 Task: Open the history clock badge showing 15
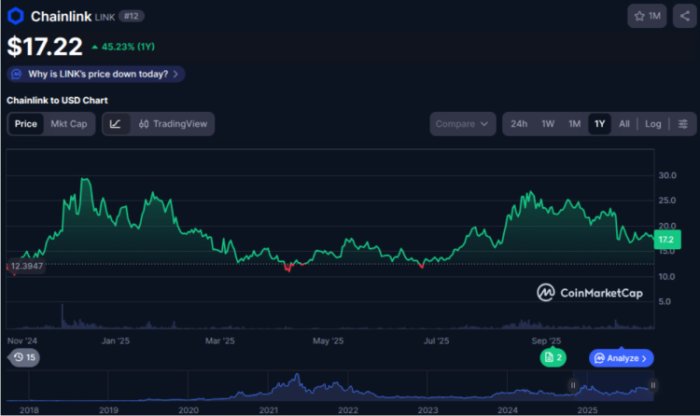click(x=24, y=358)
